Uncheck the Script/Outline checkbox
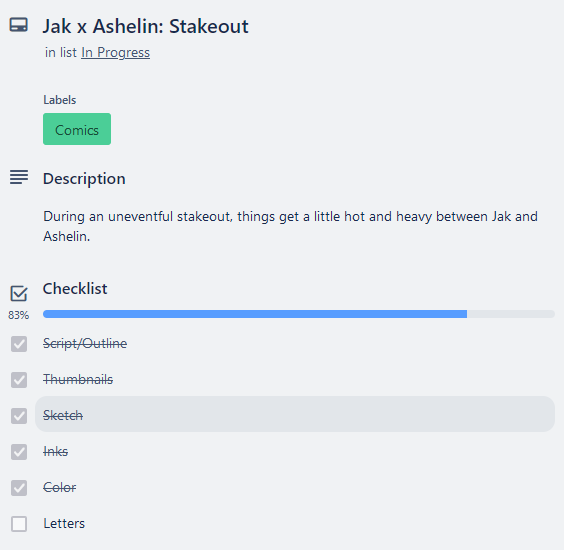 point(19,344)
